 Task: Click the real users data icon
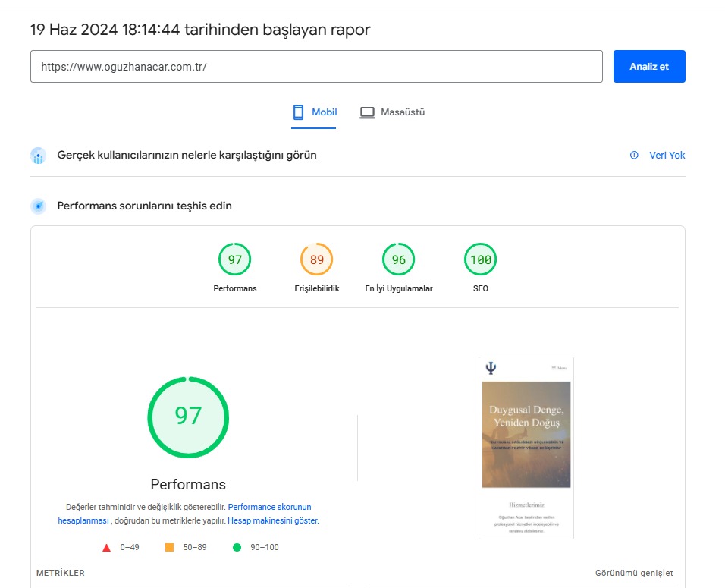pos(39,156)
